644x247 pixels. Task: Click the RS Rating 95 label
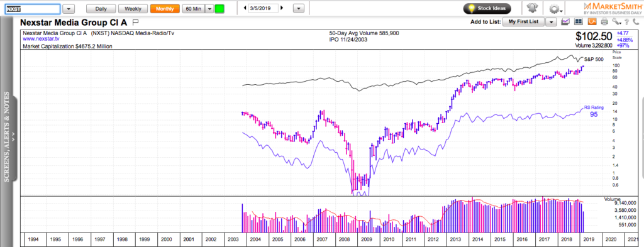point(594,112)
